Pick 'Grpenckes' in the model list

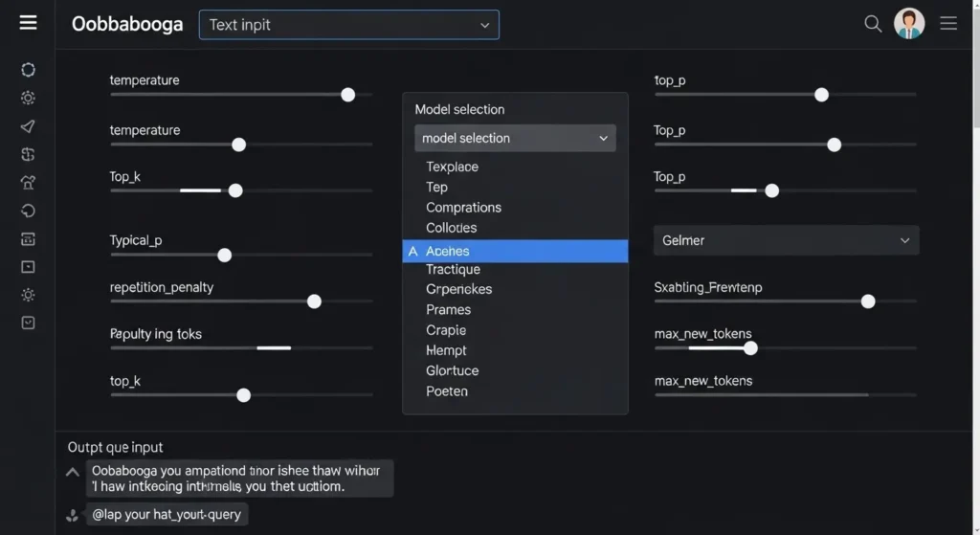pyautogui.click(x=458, y=289)
